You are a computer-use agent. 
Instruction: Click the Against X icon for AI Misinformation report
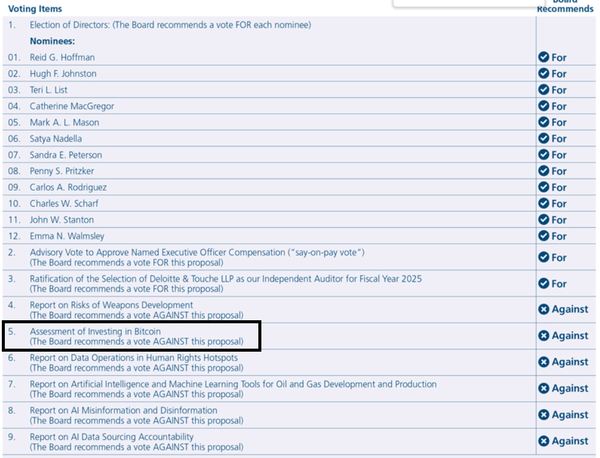(x=543, y=415)
